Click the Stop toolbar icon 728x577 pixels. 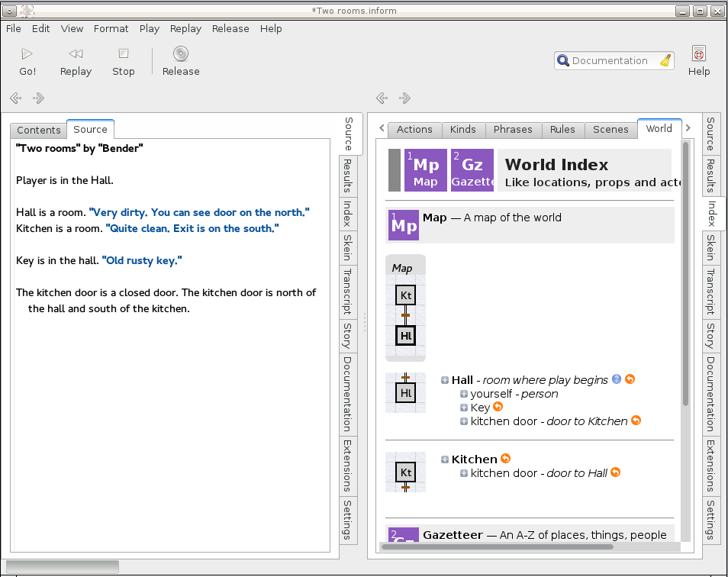pos(123,53)
